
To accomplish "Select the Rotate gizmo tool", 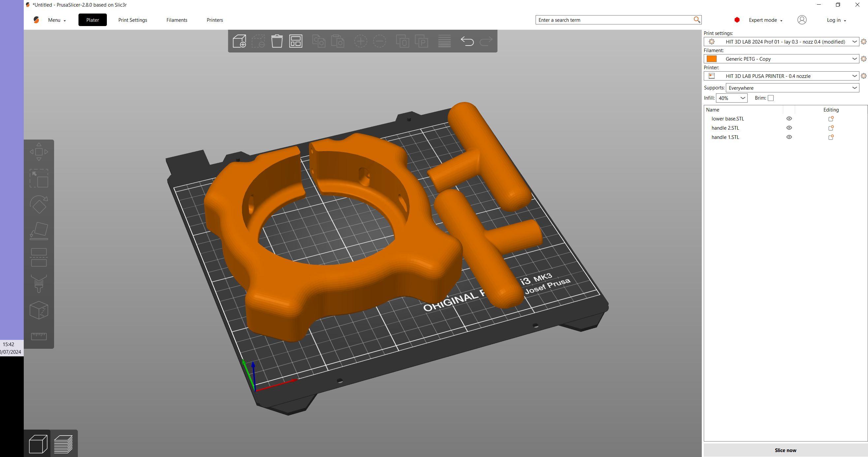I will click(39, 204).
